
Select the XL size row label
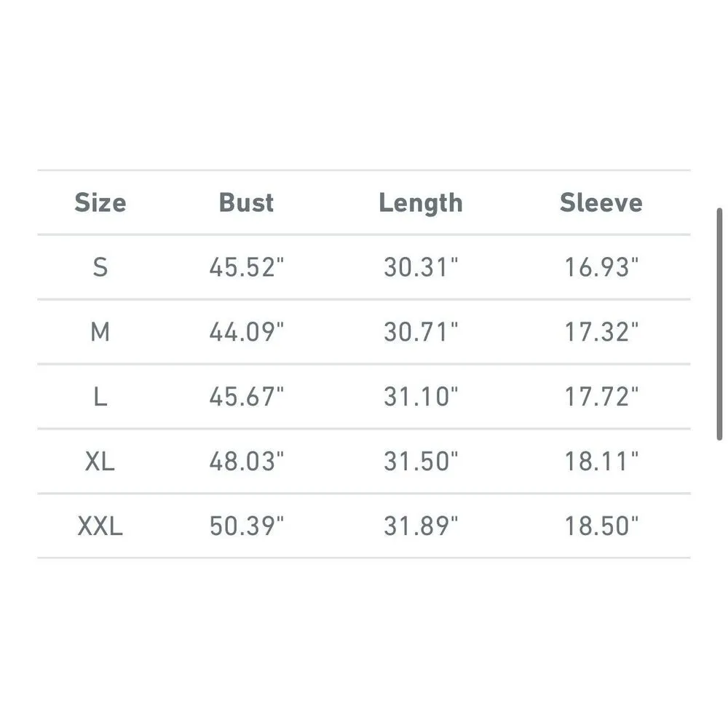coord(100,461)
